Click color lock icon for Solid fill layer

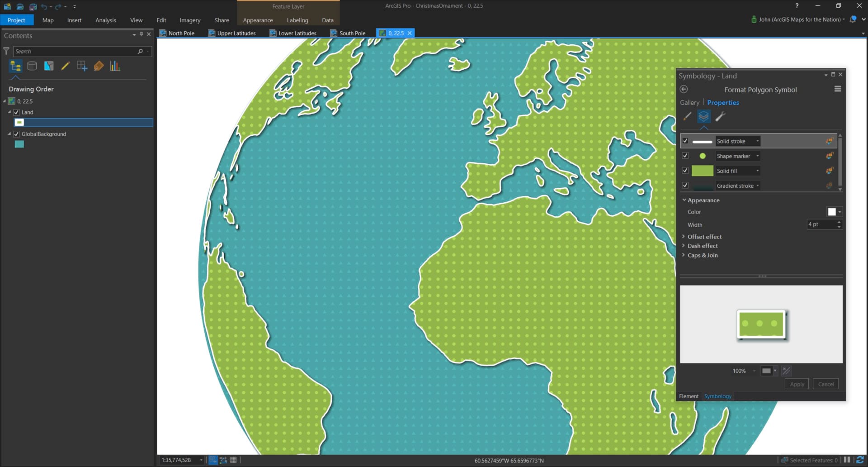830,171
